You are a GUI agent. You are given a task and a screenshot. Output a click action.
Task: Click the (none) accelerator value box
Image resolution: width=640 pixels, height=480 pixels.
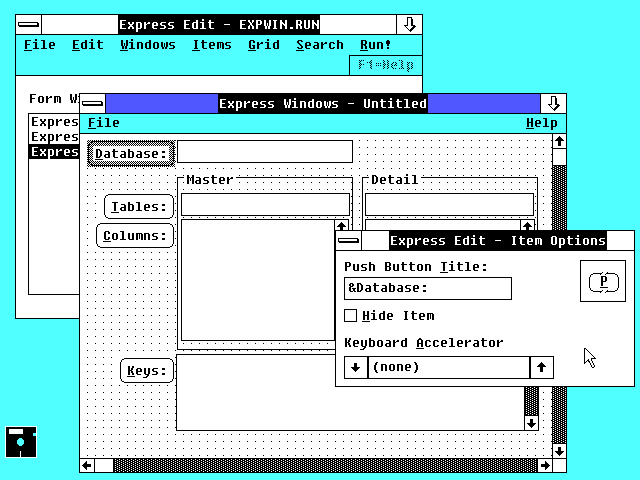449,367
